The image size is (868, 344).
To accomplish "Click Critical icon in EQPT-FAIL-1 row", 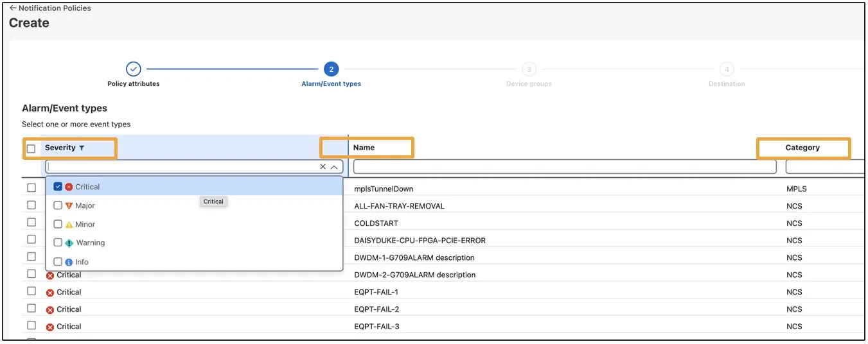I will (50, 293).
